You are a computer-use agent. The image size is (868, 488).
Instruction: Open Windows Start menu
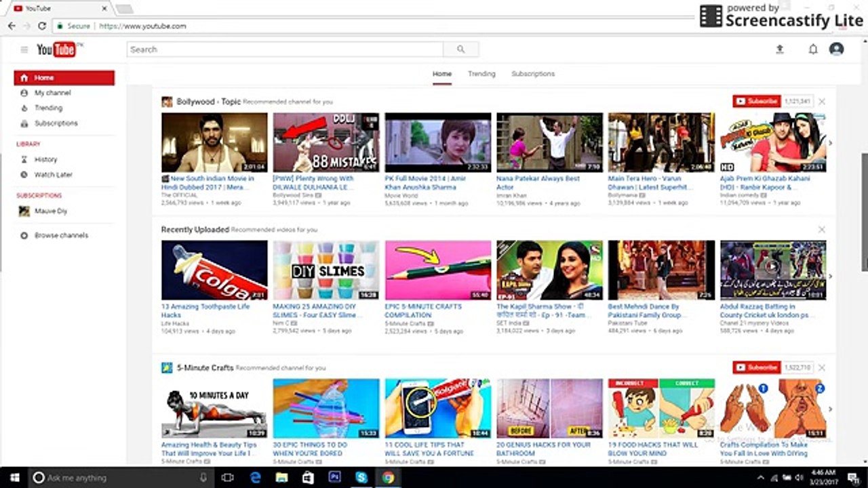14,477
